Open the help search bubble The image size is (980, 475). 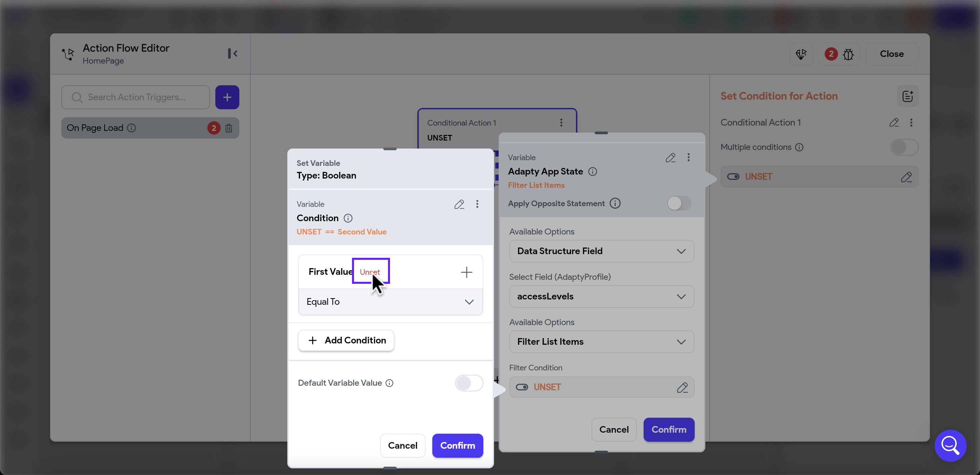[x=950, y=445]
